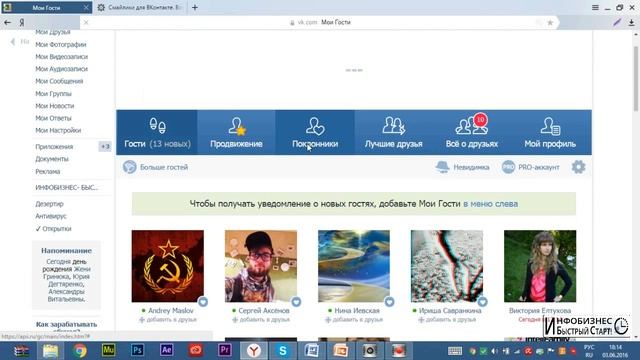Open Premiere Pro from the taskbar

click(x=224, y=351)
